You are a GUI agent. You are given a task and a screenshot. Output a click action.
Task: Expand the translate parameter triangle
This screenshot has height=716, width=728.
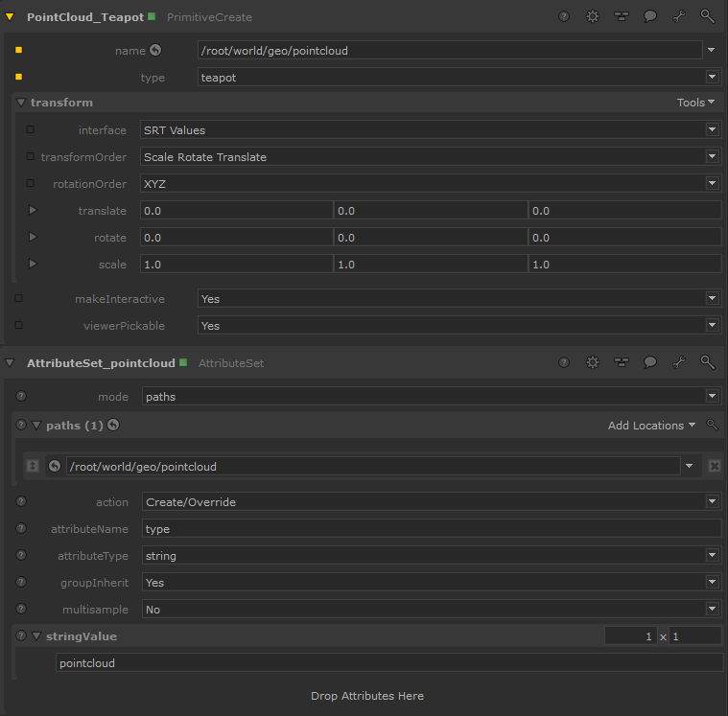click(x=33, y=210)
